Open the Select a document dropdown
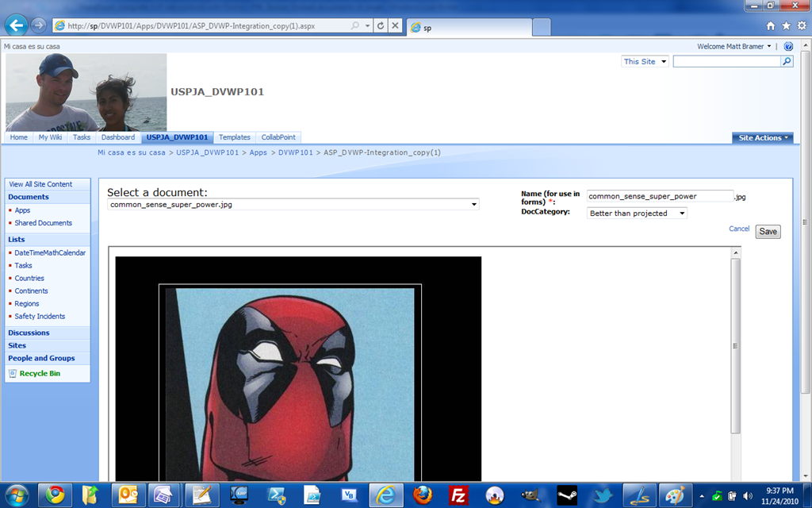Screen dimensions: 812x508 [x=293, y=204]
